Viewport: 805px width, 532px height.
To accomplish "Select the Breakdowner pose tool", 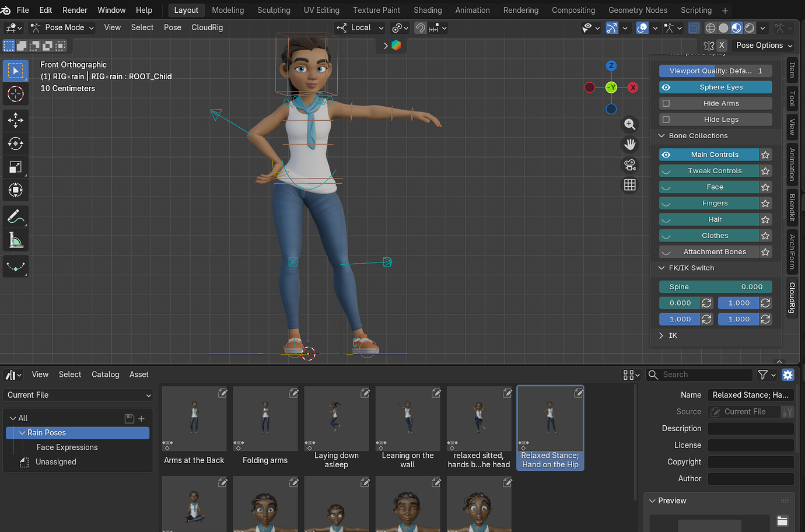I will point(16,267).
